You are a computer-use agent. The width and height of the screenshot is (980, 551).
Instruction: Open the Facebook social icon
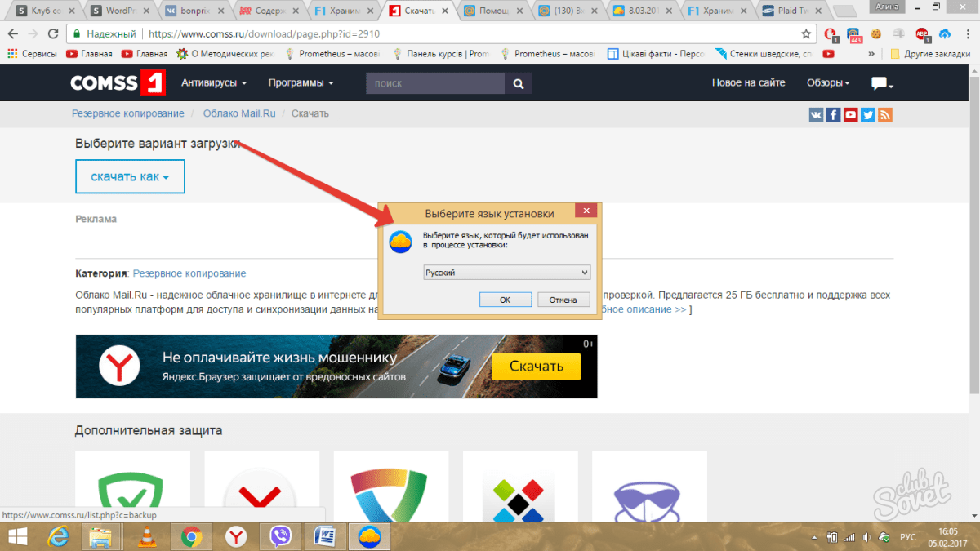click(833, 115)
